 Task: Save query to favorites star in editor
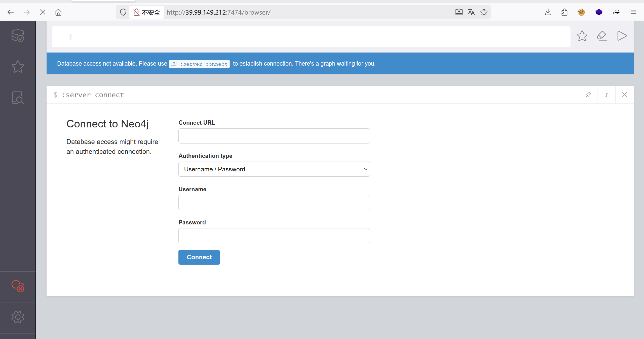[582, 36]
